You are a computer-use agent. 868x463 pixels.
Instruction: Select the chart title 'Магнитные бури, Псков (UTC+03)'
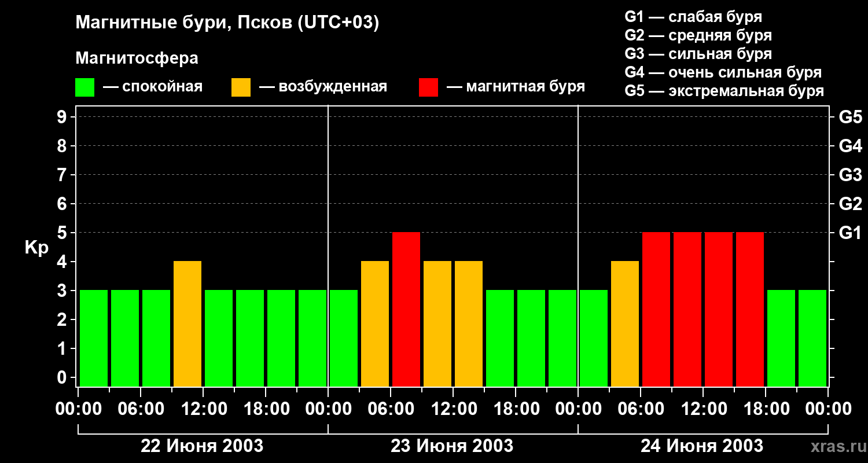pos(227,23)
